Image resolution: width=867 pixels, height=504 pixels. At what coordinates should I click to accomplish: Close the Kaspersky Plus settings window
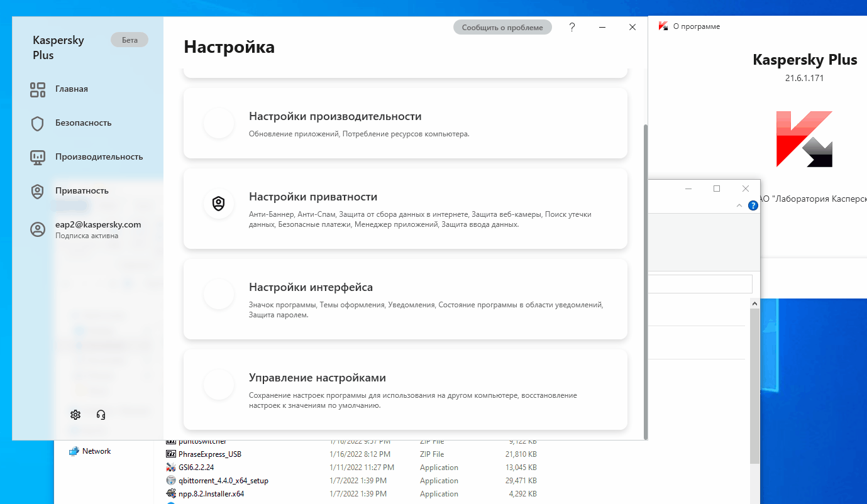tap(632, 27)
